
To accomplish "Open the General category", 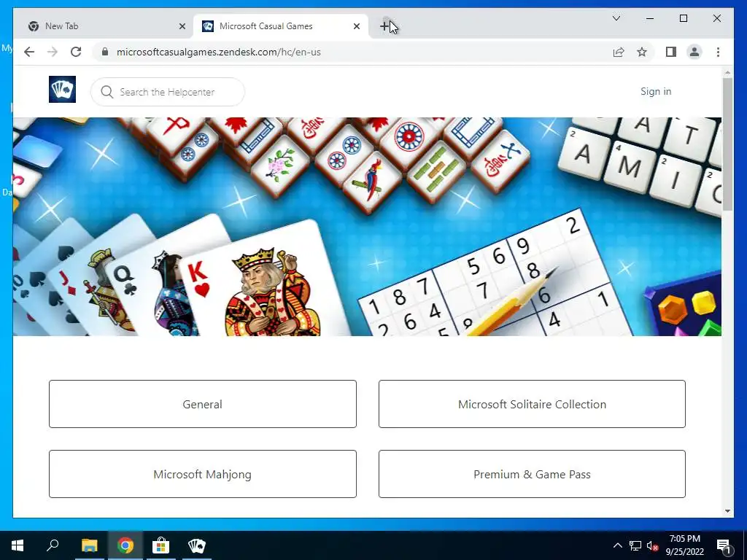I will [x=203, y=404].
